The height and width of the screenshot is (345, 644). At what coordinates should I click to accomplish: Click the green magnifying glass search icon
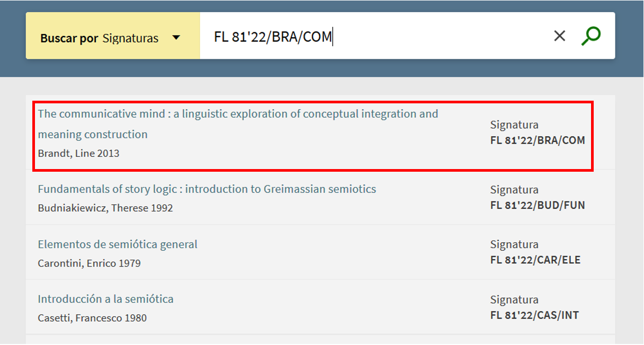coord(591,36)
